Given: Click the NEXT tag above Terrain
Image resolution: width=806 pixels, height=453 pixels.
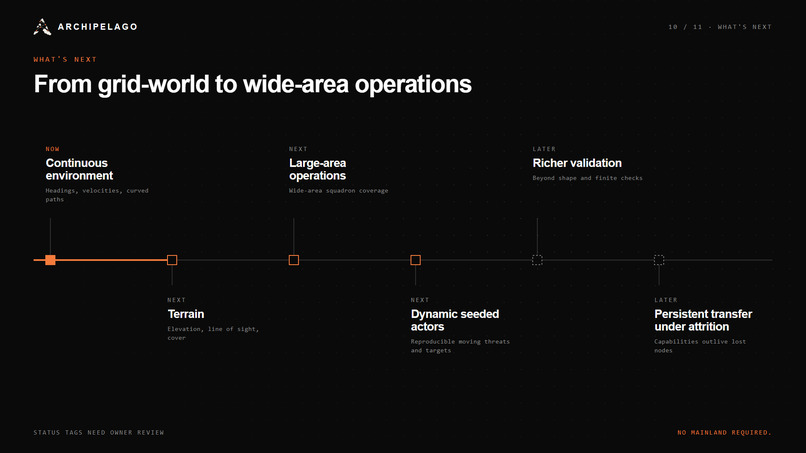Looking at the screenshot, I should point(176,300).
